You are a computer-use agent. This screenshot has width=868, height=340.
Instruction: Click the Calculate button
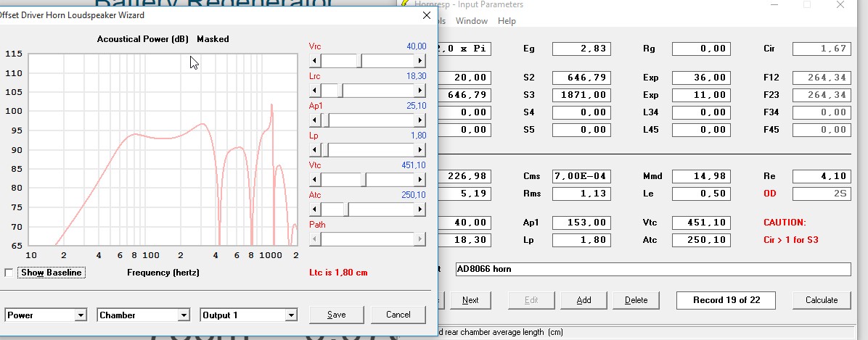click(822, 300)
